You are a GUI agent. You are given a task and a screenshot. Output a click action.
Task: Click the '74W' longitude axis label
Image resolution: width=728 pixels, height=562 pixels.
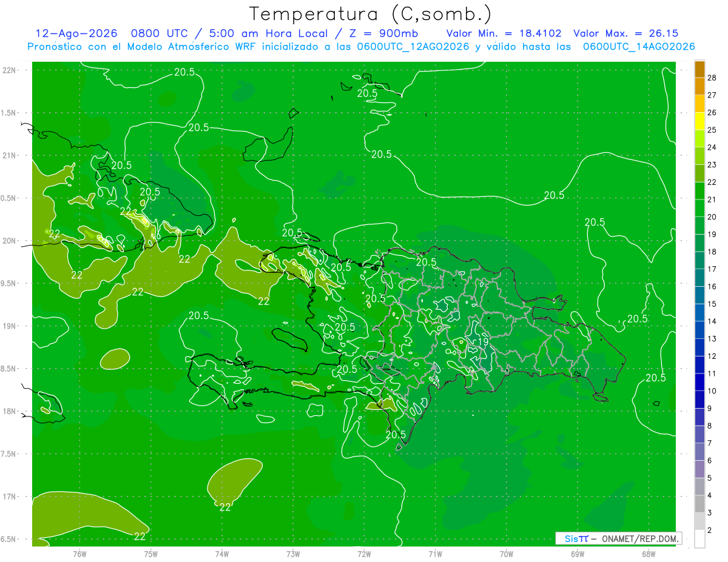coord(222,554)
